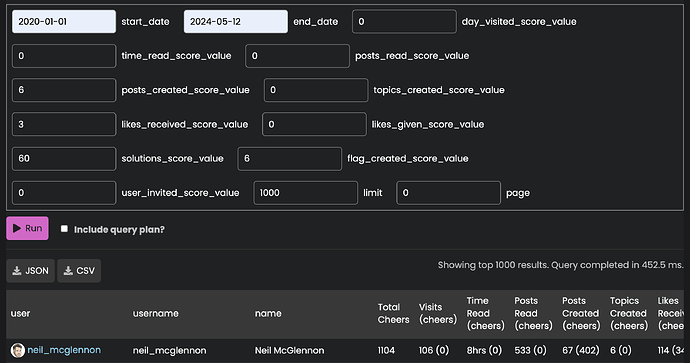Open neil_mcglennon user profile link

64,350
